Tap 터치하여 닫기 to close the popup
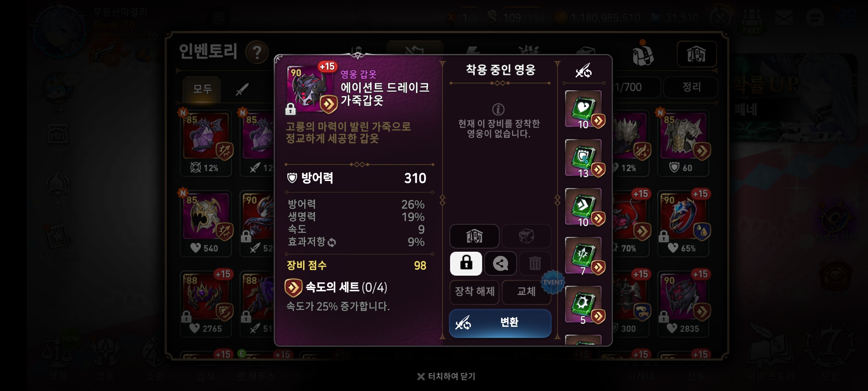The width and height of the screenshot is (868, 391). coord(446,377)
